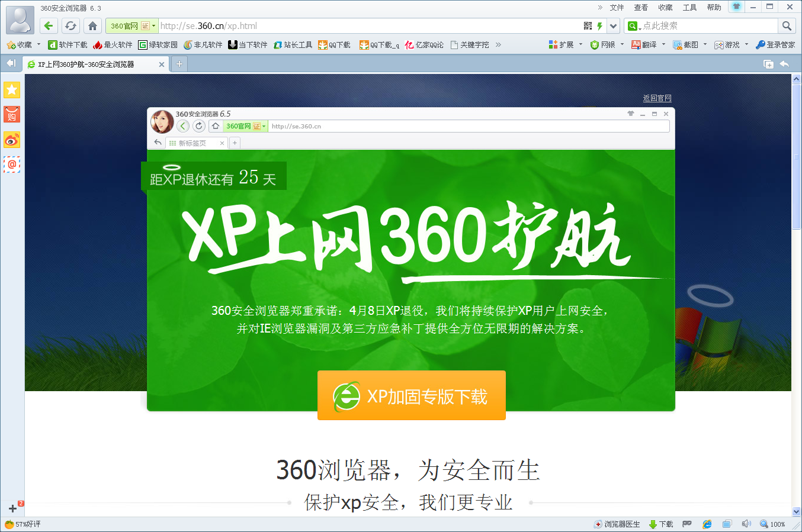Click the status bar window popup icon
Image resolution: width=802 pixels, height=532 pixels.
point(727,524)
